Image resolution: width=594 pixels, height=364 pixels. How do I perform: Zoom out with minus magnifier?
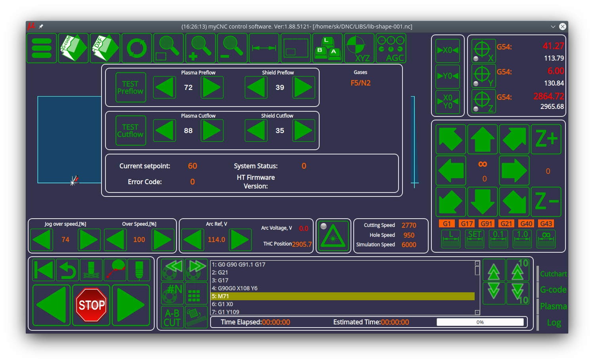coord(232,48)
